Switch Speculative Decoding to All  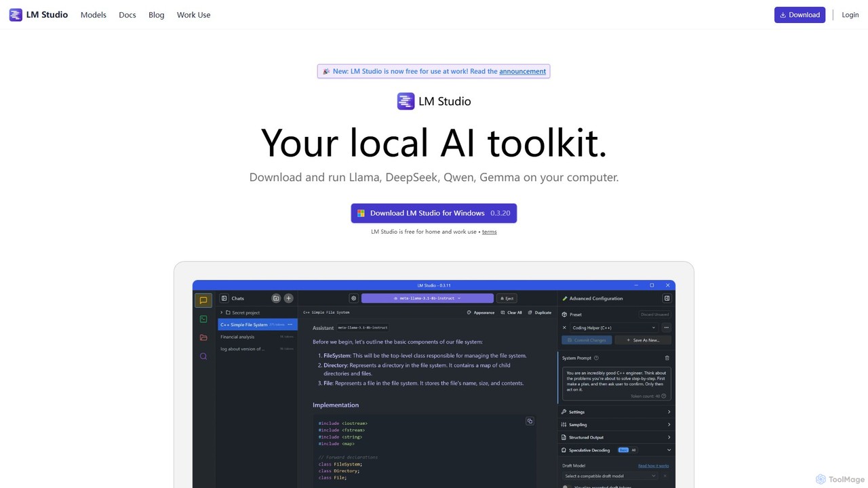coord(633,450)
